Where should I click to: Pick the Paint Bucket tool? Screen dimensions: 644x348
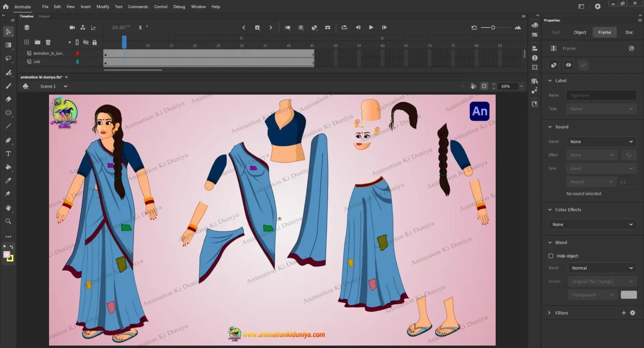click(8, 167)
